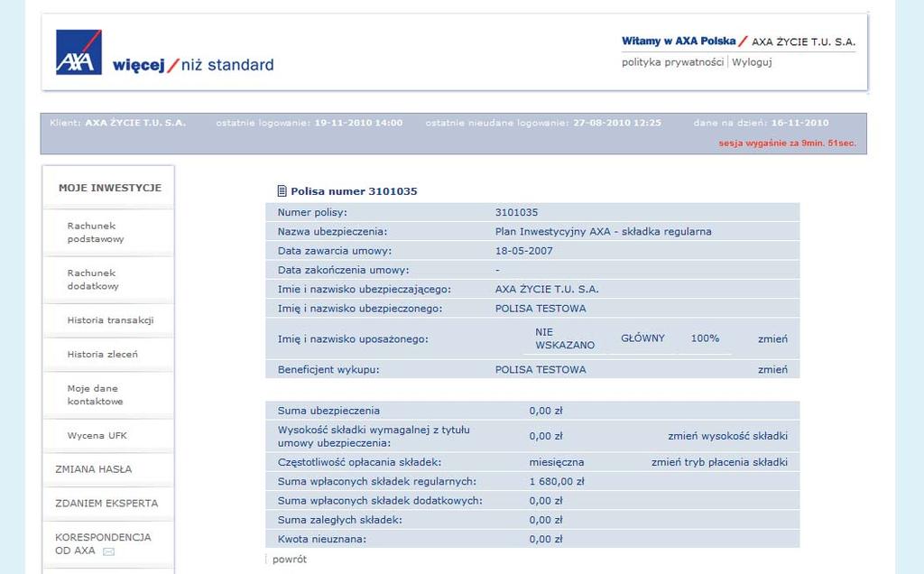Click zmień wysokość składki link
The width and height of the screenshot is (924, 574).
click(728, 436)
